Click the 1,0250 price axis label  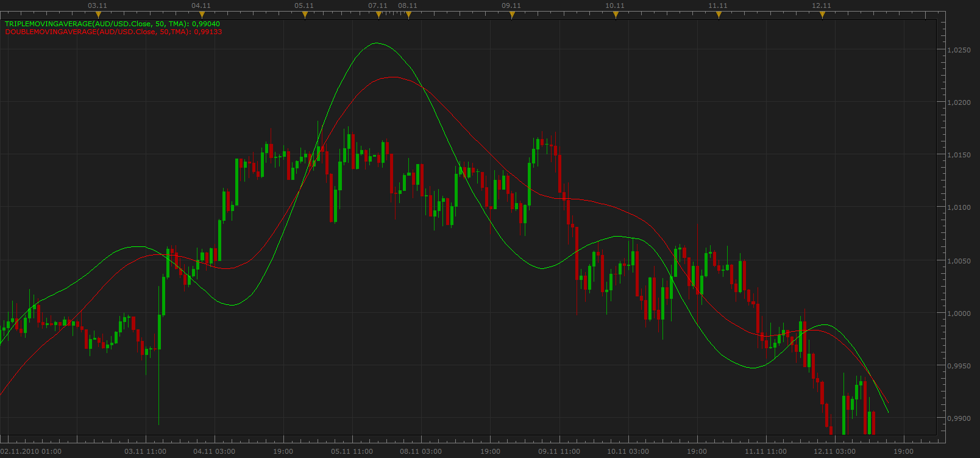pos(959,50)
